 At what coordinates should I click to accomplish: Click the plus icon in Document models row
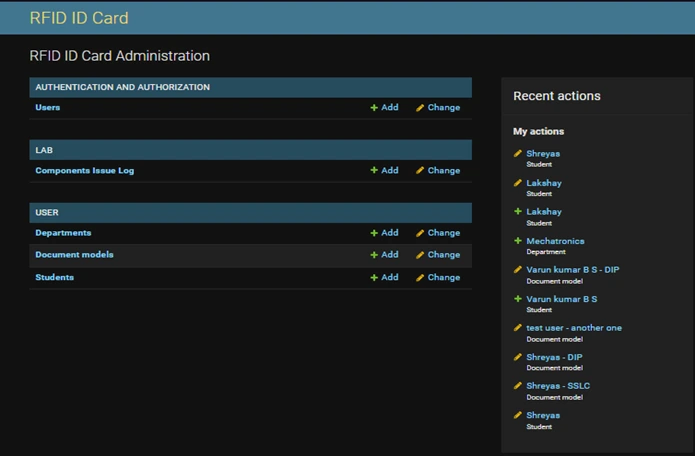coord(374,255)
